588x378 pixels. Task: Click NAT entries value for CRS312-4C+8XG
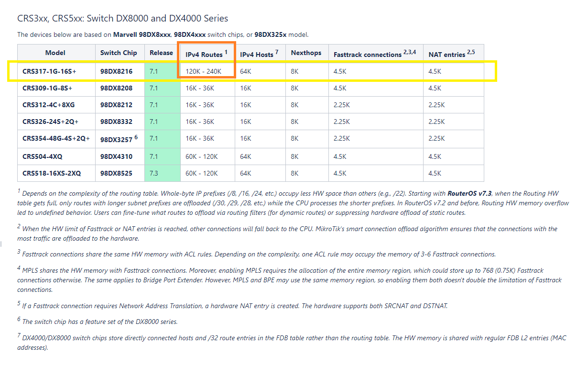click(436, 105)
